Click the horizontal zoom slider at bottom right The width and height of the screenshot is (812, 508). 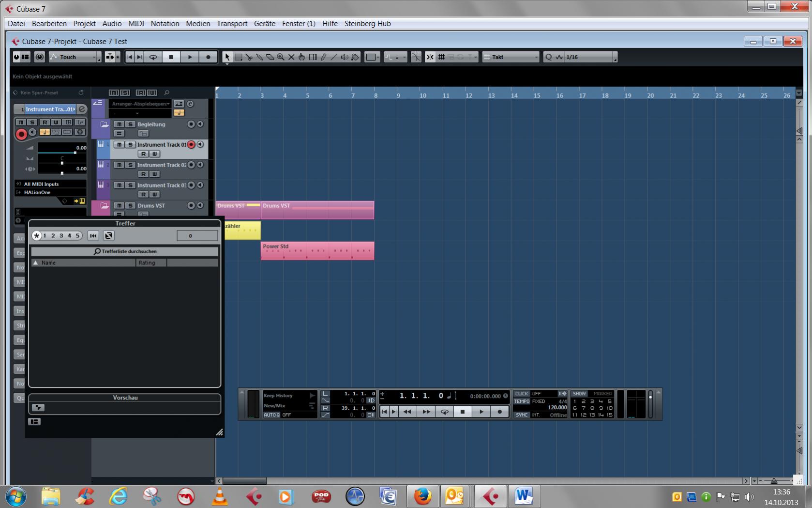[x=774, y=481]
